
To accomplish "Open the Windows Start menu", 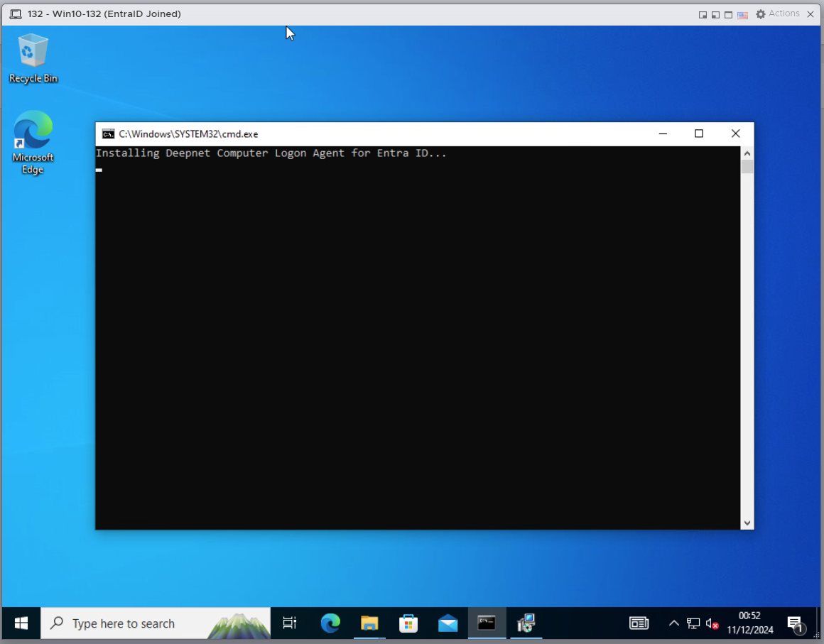I will point(21,623).
